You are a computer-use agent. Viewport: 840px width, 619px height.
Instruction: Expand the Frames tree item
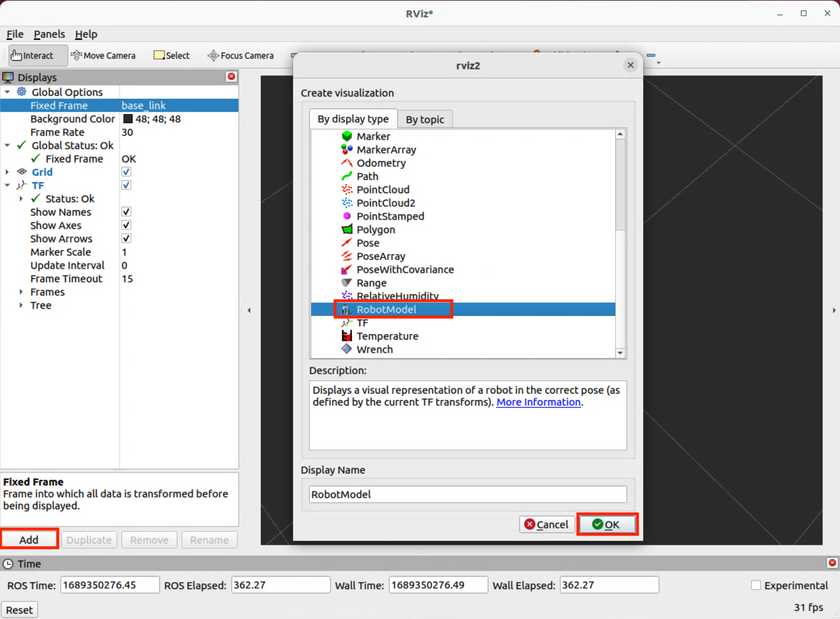[21, 292]
